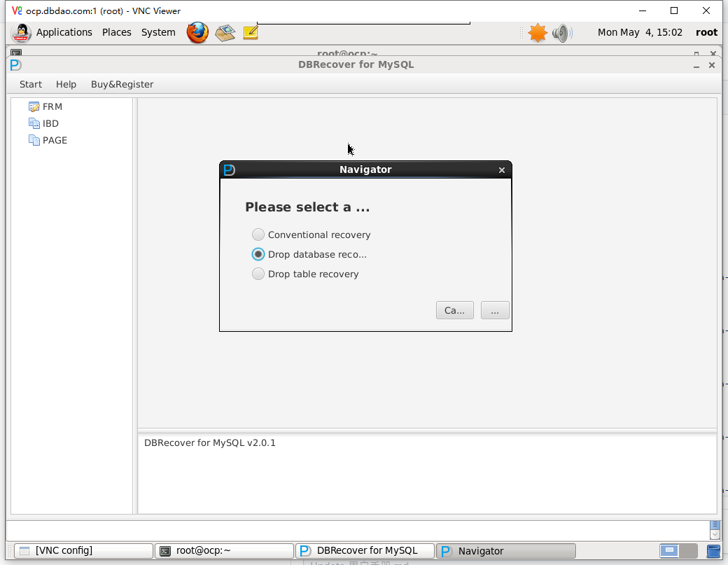The width and height of the screenshot is (728, 565).
Task: Switch to root@ocp terminal in taskbar
Action: [x=224, y=550]
